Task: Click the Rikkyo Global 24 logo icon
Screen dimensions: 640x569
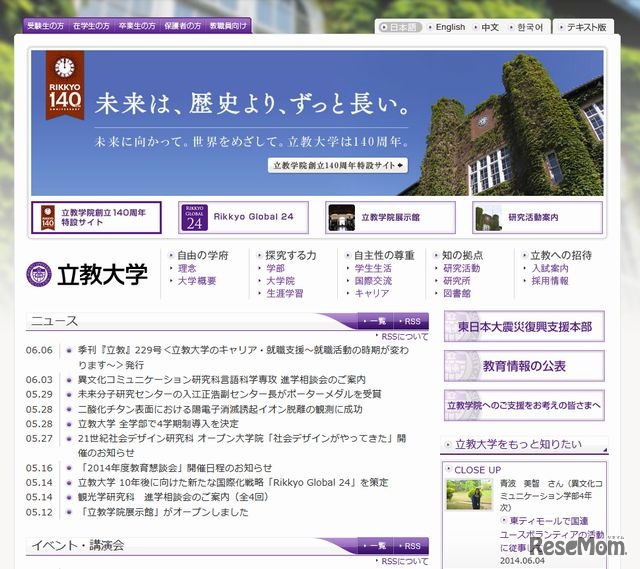Action: [x=194, y=218]
